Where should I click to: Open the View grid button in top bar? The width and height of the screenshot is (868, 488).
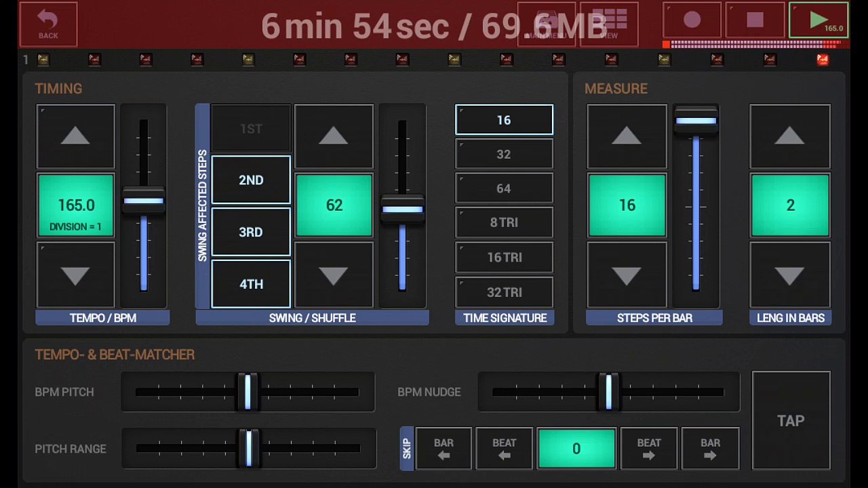(609, 24)
